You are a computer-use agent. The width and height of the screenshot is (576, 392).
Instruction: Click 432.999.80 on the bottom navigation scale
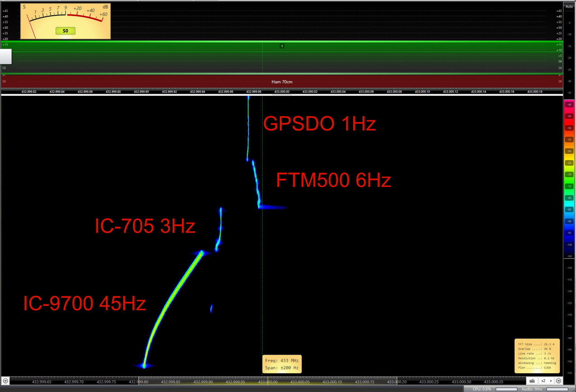[x=138, y=382]
